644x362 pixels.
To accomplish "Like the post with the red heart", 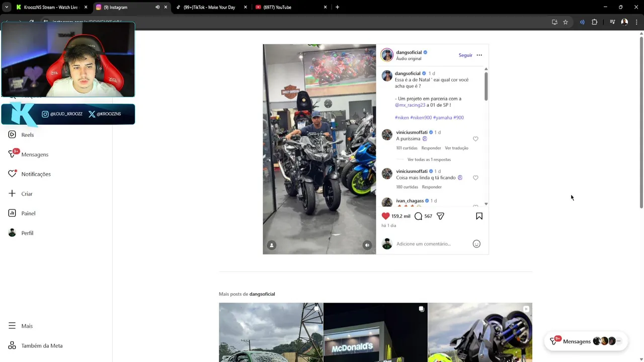I will 385,216.
